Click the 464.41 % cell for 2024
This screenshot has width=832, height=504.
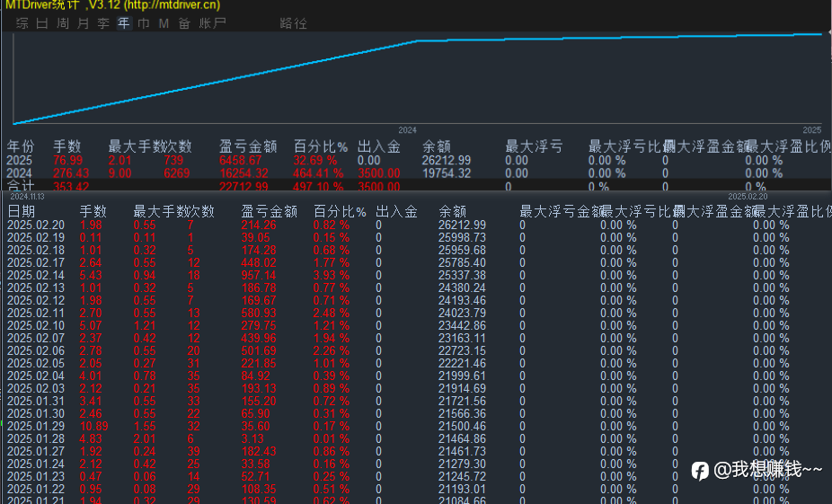[318, 173]
